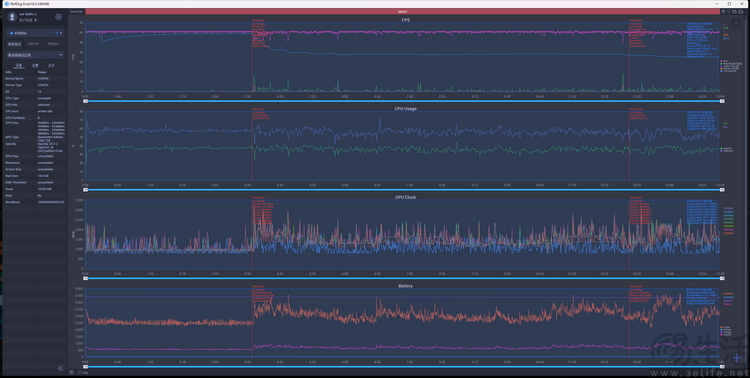Click the link-charts icon beside the Log checkbox
The width and height of the screenshot is (750, 378).
click(x=72, y=372)
